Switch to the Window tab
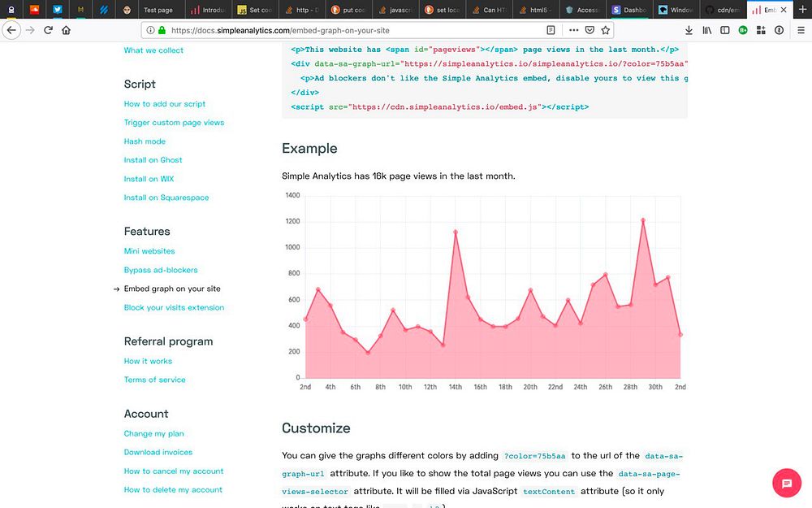Viewport: 812px width, 508px height. pyautogui.click(x=676, y=9)
